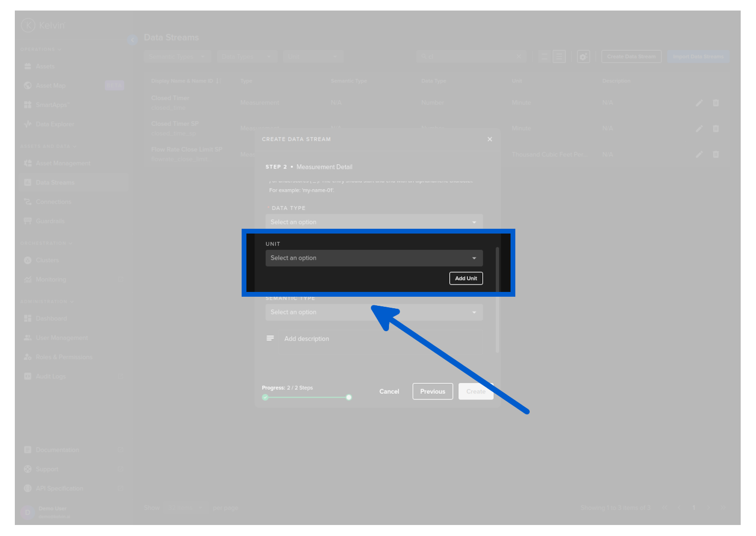Delete the Closed Timer SP row
The width and height of the screenshot is (756, 536).
pos(716,129)
